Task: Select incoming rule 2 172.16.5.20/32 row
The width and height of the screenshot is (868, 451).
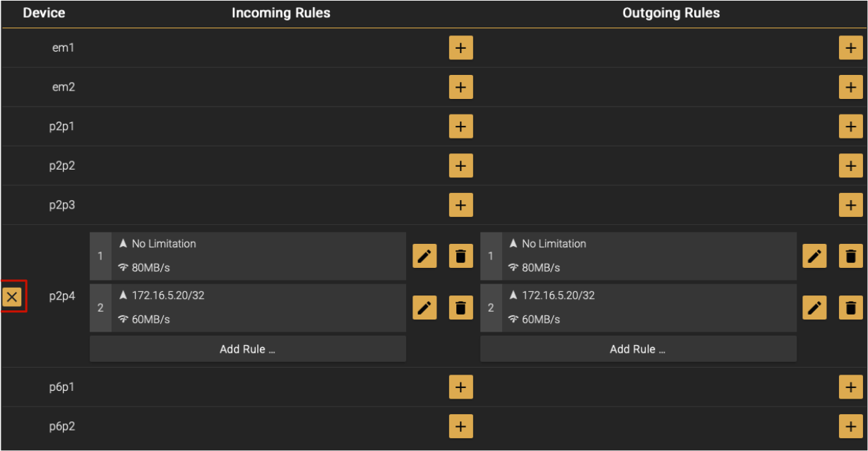Action: coord(248,307)
